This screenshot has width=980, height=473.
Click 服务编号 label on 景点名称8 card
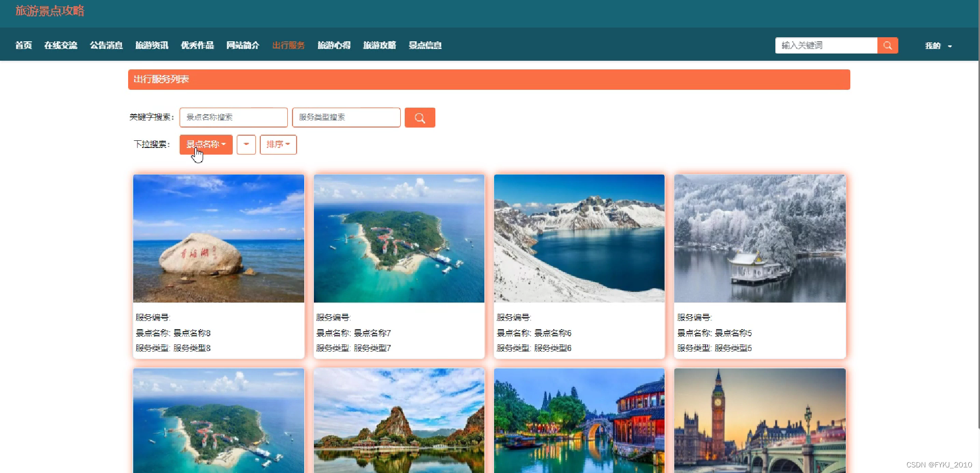point(153,317)
